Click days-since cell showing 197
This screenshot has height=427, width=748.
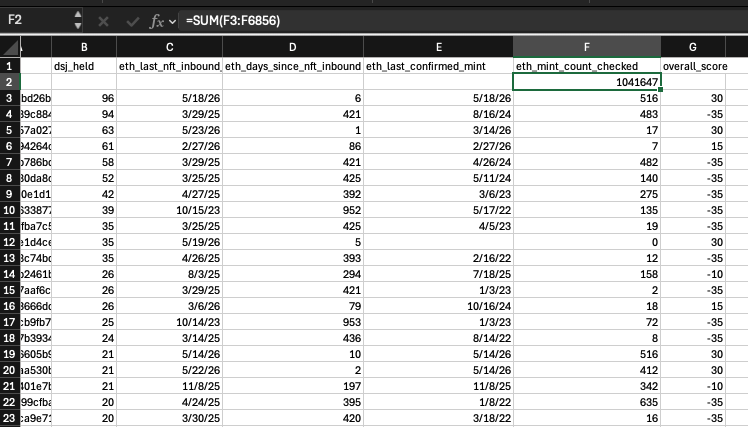pos(293,386)
